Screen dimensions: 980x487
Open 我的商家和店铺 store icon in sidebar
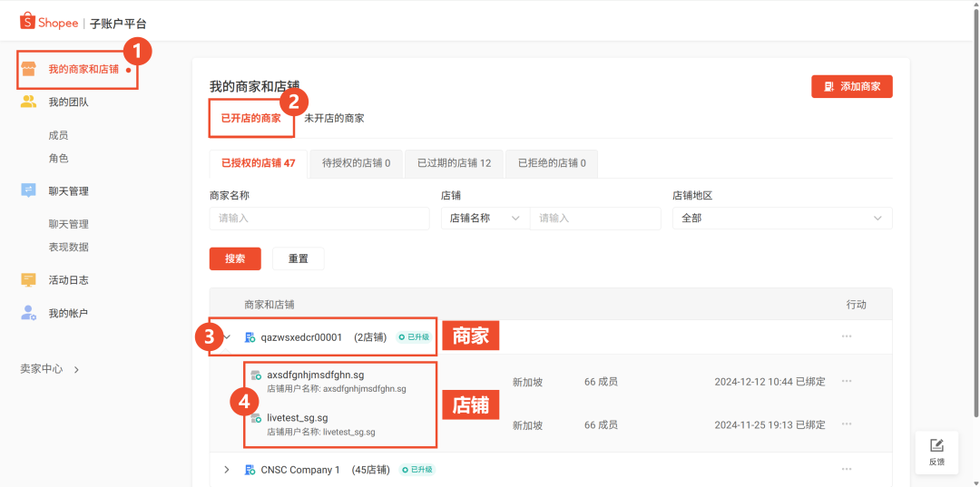(x=28, y=69)
